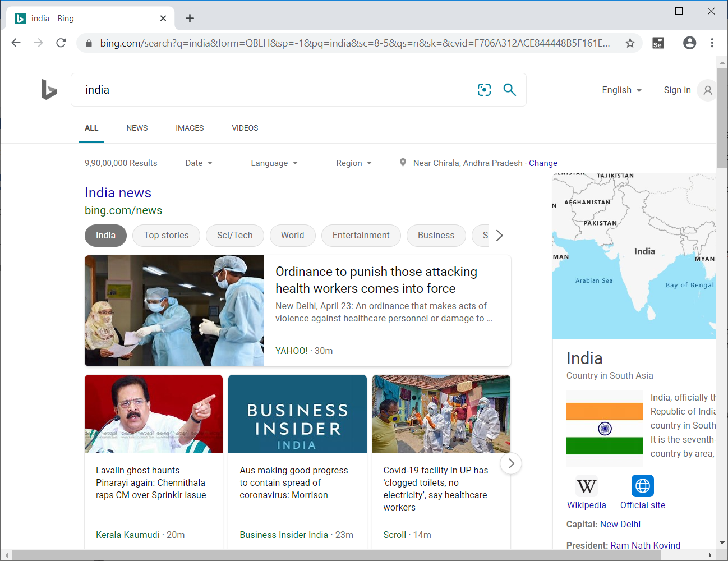Click the scrollbar down arrow
This screenshot has height=561, width=728.
pyautogui.click(x=722, y=543)
